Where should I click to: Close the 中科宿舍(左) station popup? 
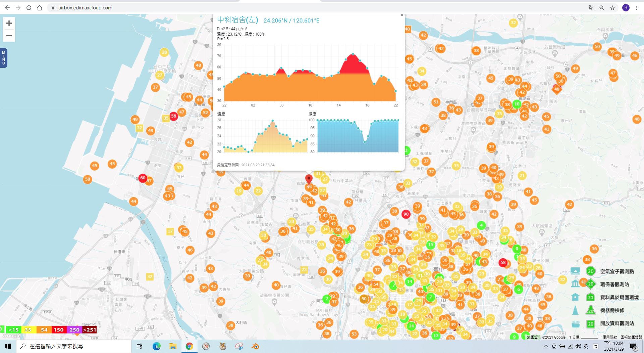[x=402, y=15]
